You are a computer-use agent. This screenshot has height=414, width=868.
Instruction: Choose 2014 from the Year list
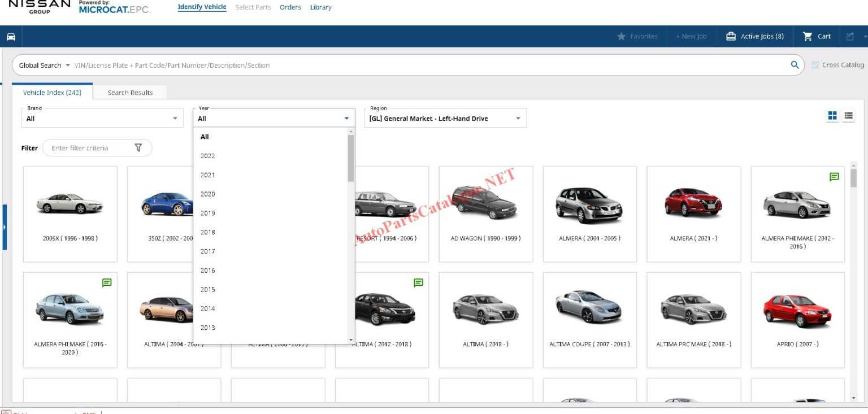(x=271, y=308)
